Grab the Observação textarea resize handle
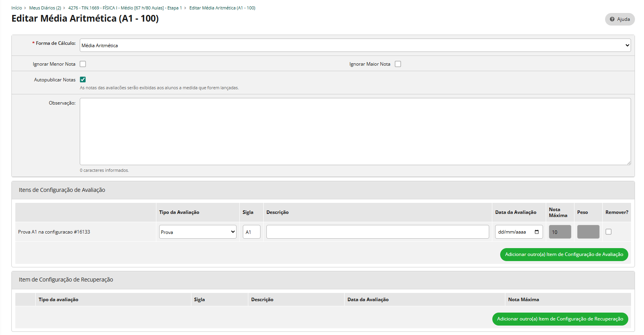This screenshot has height=335, width=644. [629, 163]
